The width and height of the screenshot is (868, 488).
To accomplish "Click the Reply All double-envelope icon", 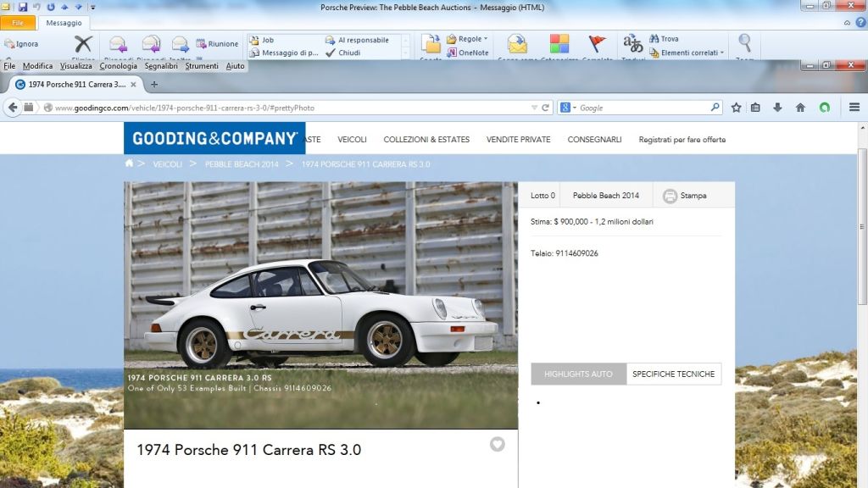I will [151, 44].
